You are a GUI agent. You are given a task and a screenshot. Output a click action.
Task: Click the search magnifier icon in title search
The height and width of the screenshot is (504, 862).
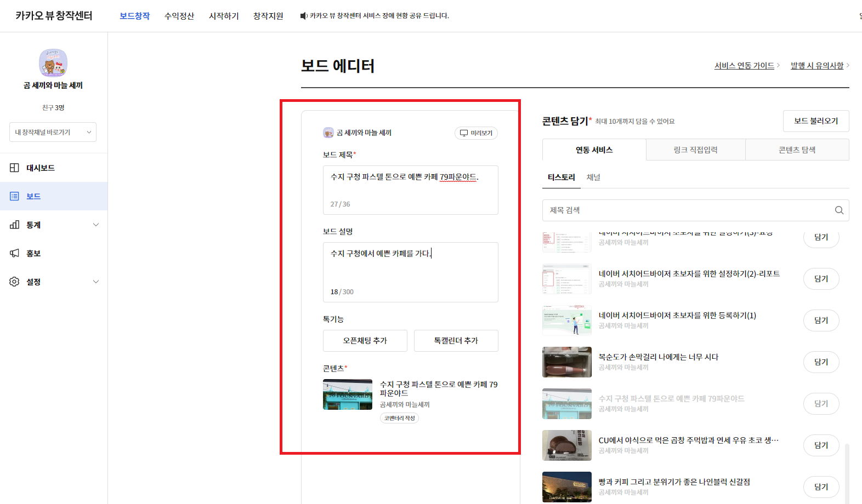pos(839,210)
